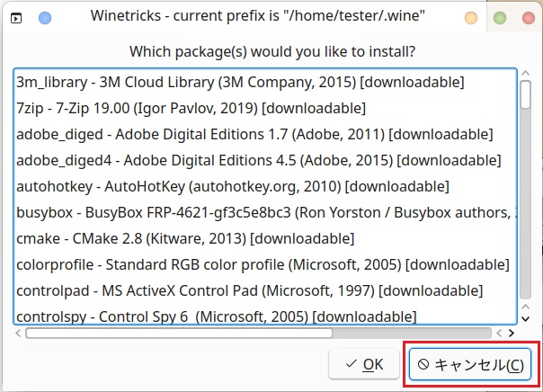Screen dimensions: 543x392
Task: Select the autohotkey AutoHotKey package
Action: point(232,187)
